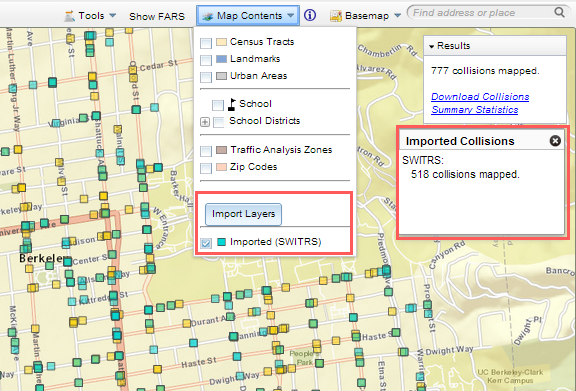Toggle the Zip Codes checkbox
This screenshot has width=576, height=391.
tap(206, 168)
